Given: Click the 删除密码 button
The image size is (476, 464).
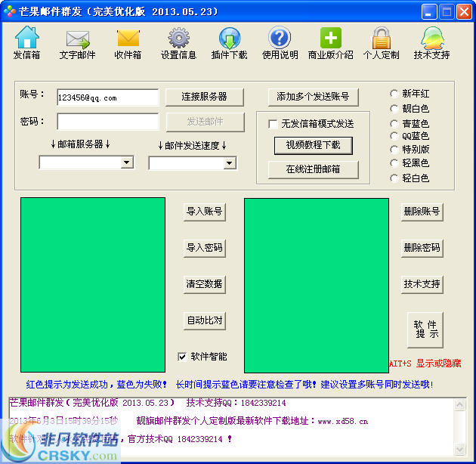Looking at the screenshot, I should click(x=422, y=248).
